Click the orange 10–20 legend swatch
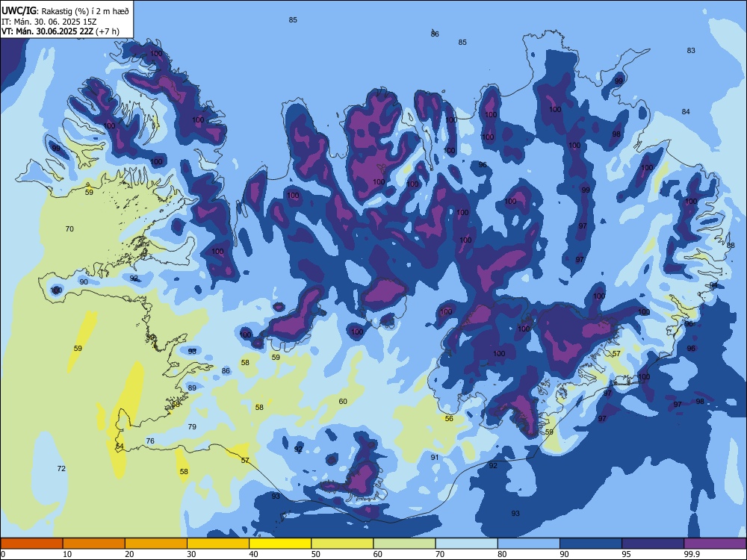 (94, 544)
